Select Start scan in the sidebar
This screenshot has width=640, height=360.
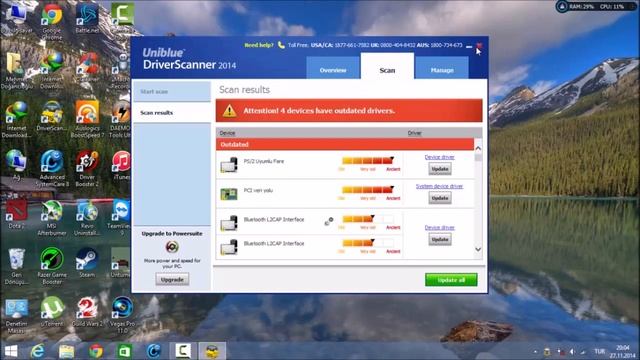click(x=172, y=91)
